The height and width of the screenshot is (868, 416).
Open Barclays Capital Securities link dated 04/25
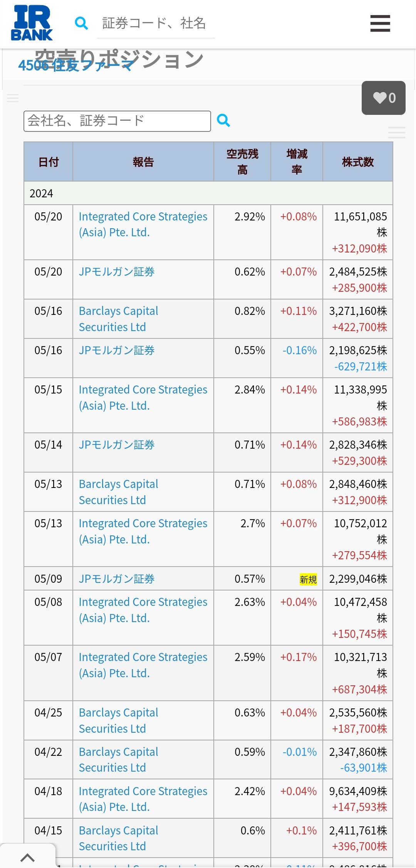tap(118, 720)
